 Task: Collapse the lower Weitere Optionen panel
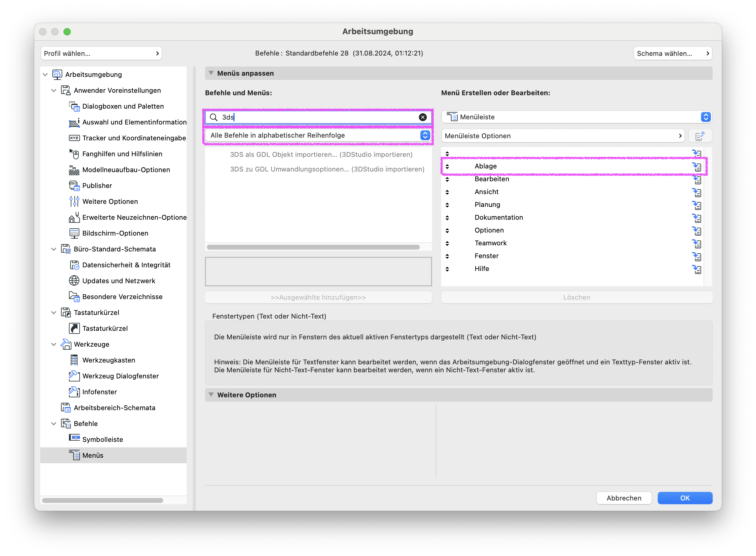pyautogui.click(x=211, y=395)
